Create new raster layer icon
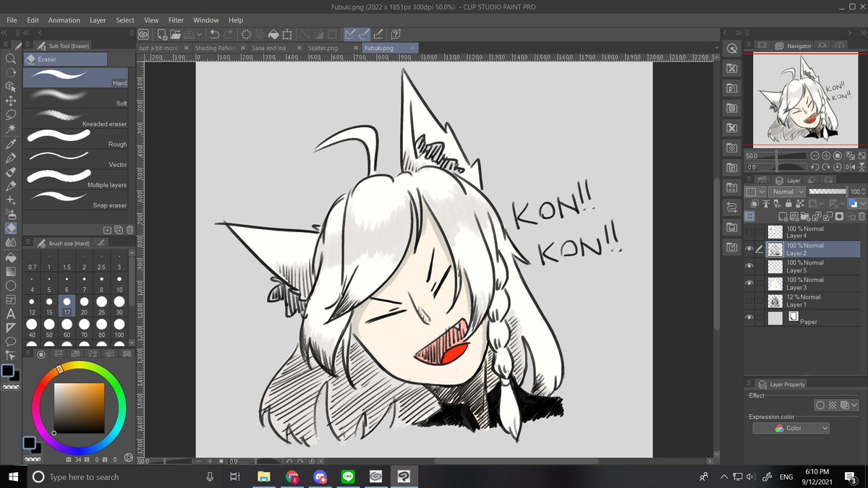 click(783, 216)
